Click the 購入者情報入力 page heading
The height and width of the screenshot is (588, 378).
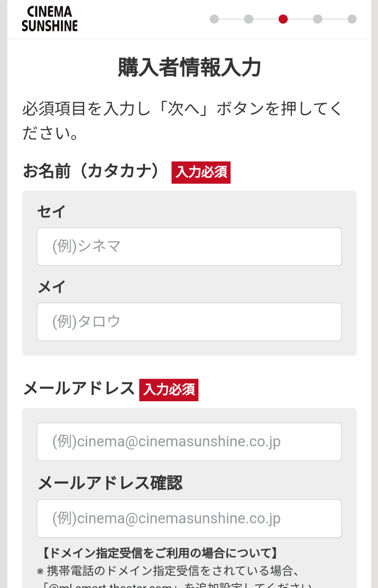[189, 68]
